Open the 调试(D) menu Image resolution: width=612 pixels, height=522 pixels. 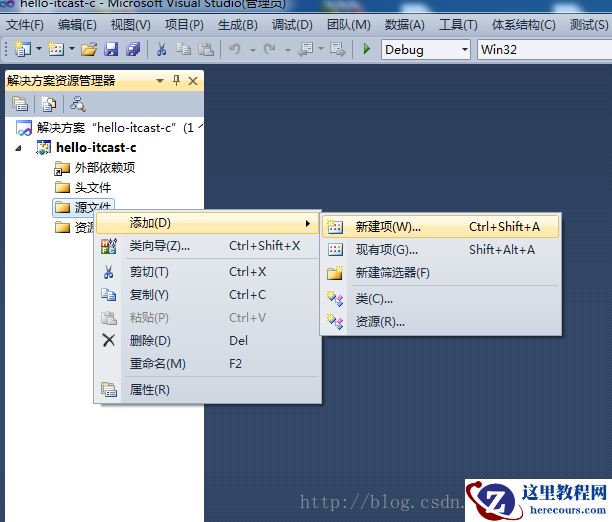tap(292, 25)
